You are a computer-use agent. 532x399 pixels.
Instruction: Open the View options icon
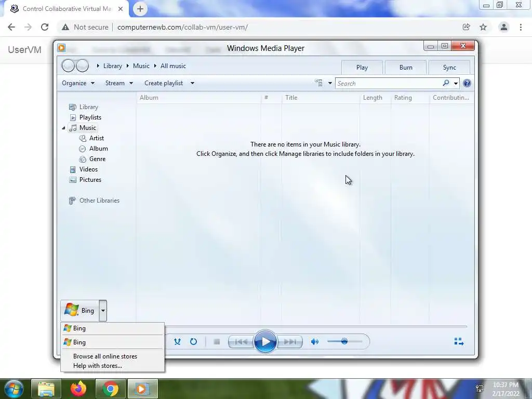(x=318, y=83)
